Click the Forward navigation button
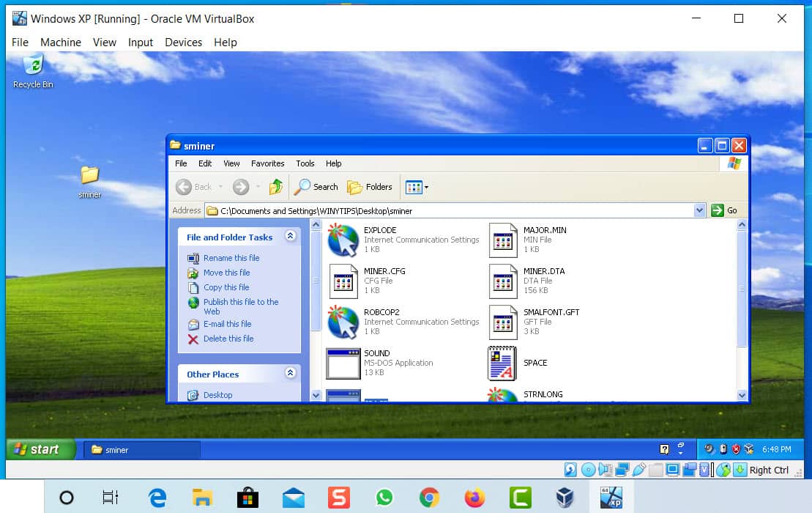Viewport: 812px width, 513px height. click(x=241, y=187)
